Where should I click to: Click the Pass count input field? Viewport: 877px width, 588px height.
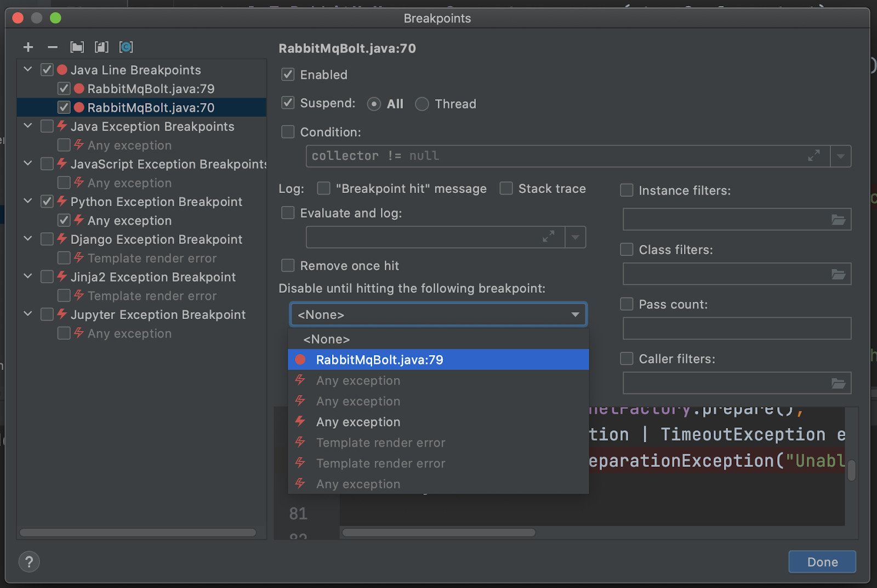pos(736,329)
